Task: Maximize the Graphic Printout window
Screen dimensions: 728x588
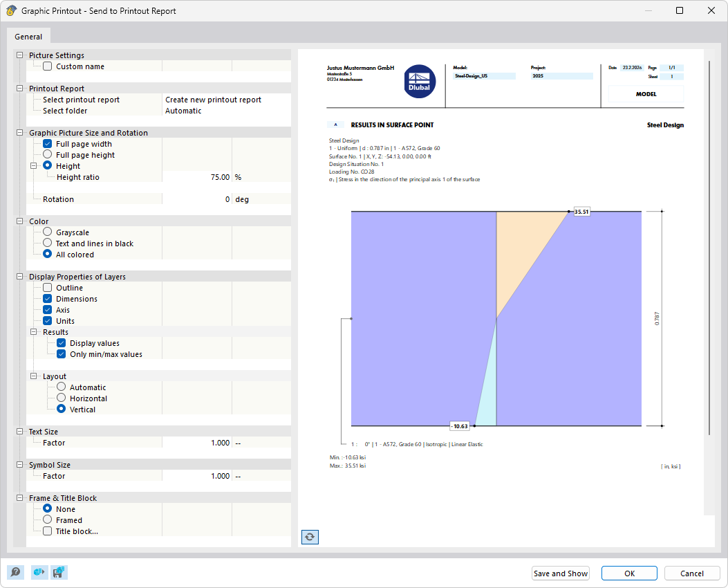Action: click(x=679, y=10)
